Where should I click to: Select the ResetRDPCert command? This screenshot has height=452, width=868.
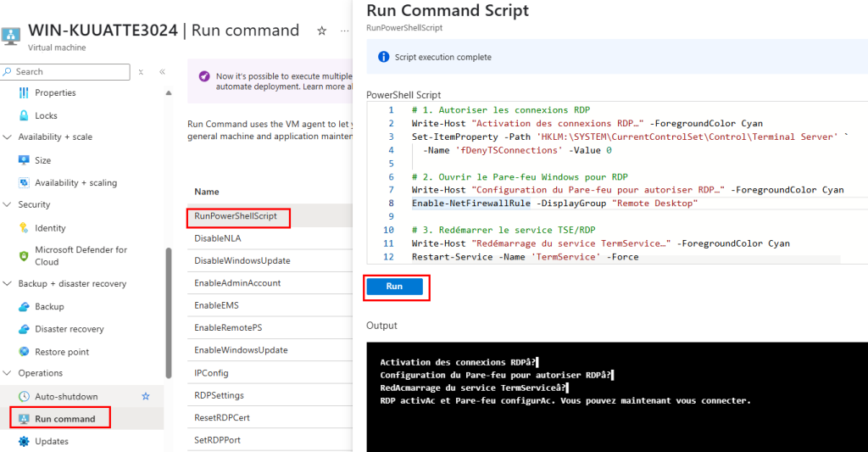[221, 418]
